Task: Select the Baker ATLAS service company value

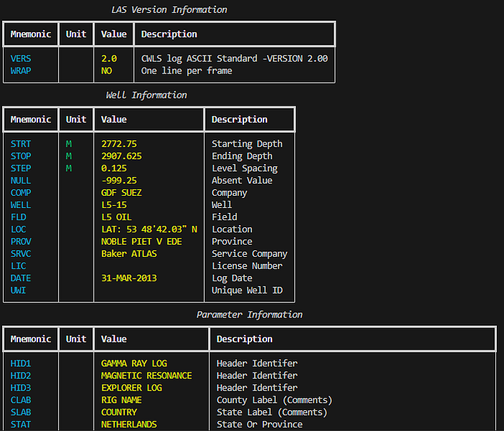Action: coord(129,254)
